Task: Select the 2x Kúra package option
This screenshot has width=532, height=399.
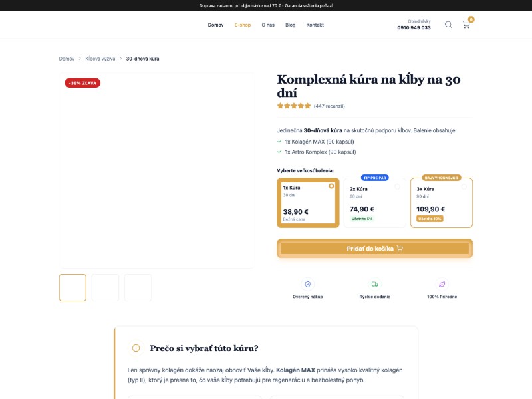Action: coord(374,203)
